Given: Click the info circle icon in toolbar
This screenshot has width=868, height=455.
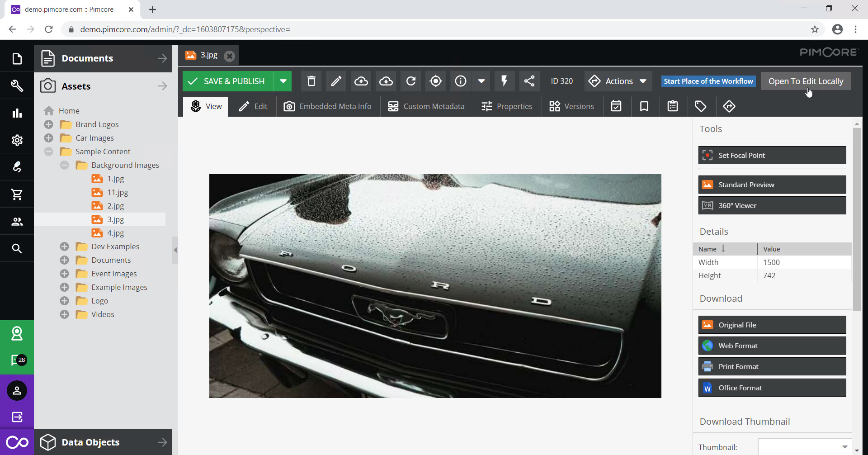Looking at the screenshot, I should click(460, 81).
